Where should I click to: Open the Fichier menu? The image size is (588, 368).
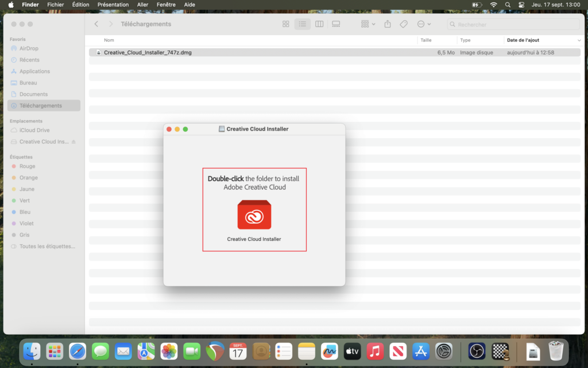coord(56,5)
